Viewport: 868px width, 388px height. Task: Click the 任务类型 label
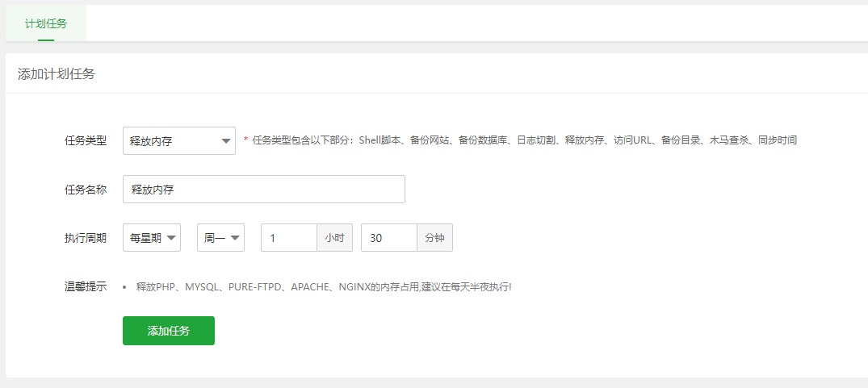pyautogui.click(x=86, y=140)
